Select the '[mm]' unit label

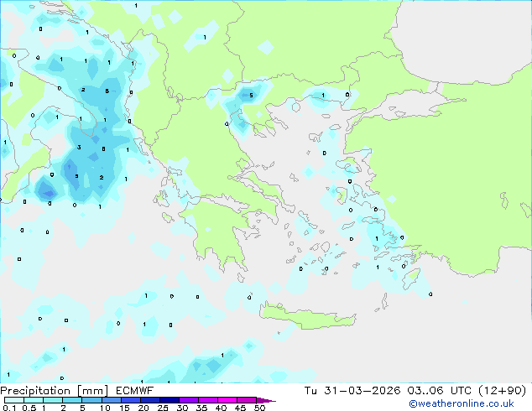(x=92, y=391)
